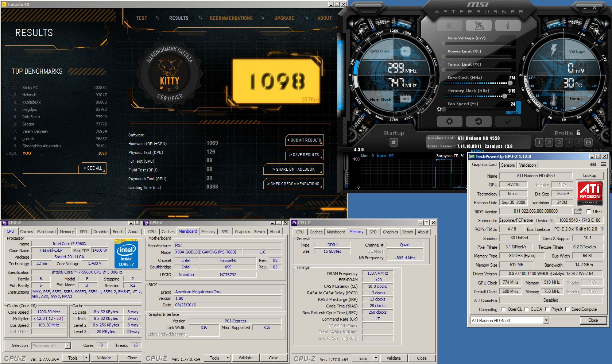Screen dimensions: 612x364
Task: Reset Afterburner settings with the circular arrow
Action: [x=479, y=121]
